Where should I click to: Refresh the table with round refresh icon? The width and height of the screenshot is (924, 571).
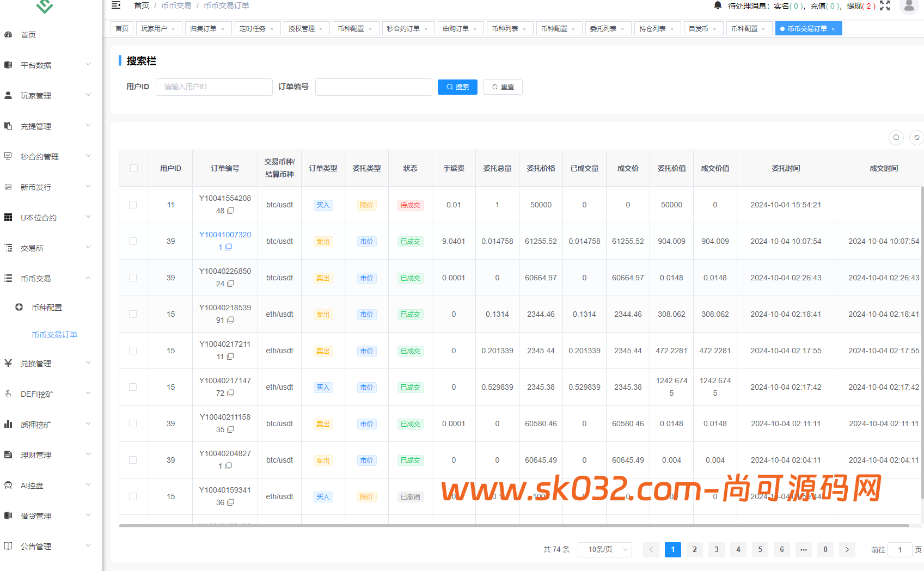coord(917,138)
